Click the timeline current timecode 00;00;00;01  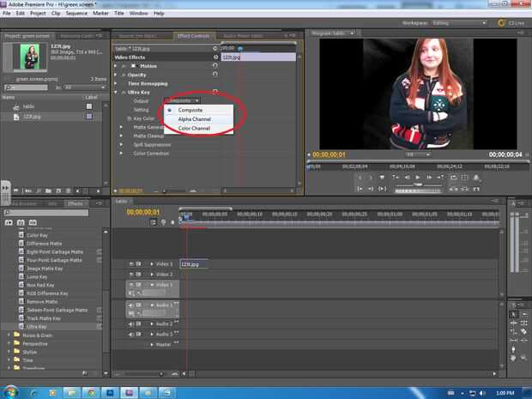point(142,212)
